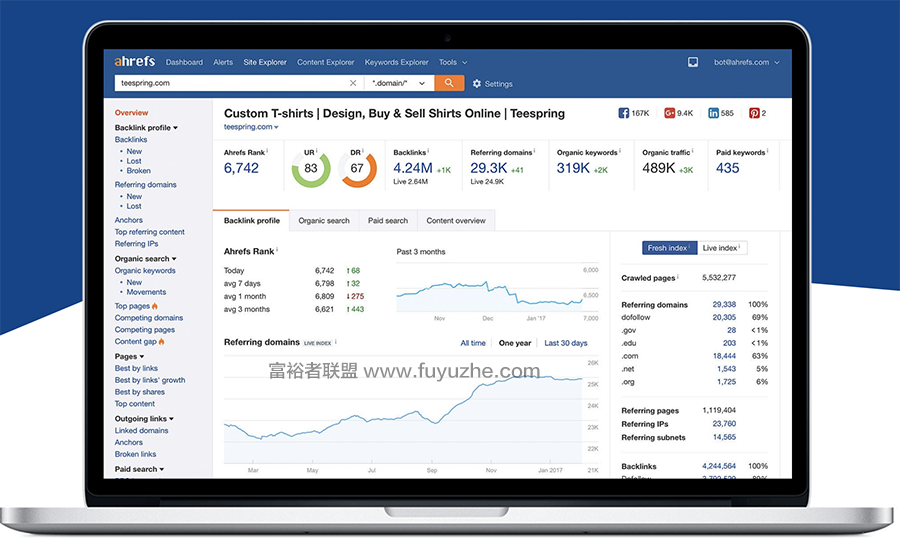This screenshot has height=548, width=900.
Task: Click the 319K Organic keywords value
Action: tap(573, 168)
